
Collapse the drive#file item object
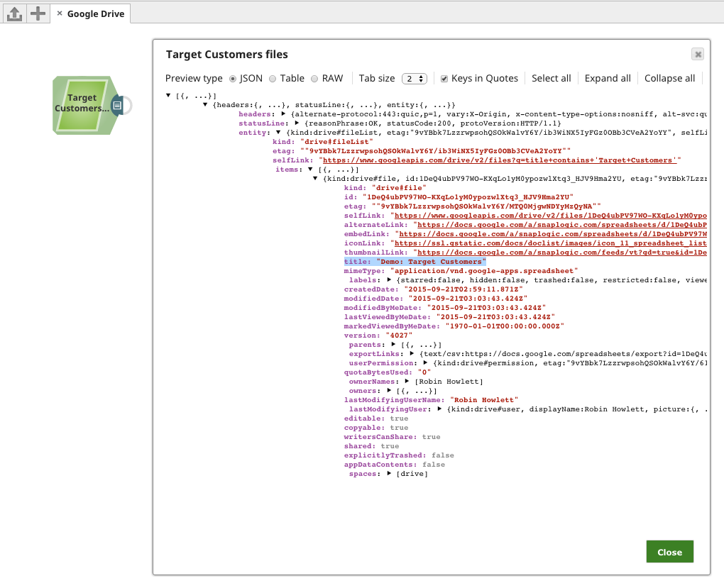coord(315,179)
